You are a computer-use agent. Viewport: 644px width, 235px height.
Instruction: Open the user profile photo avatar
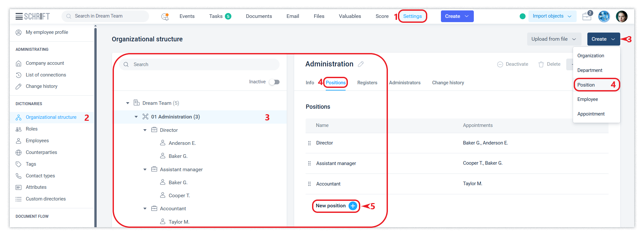click(622, 16)
